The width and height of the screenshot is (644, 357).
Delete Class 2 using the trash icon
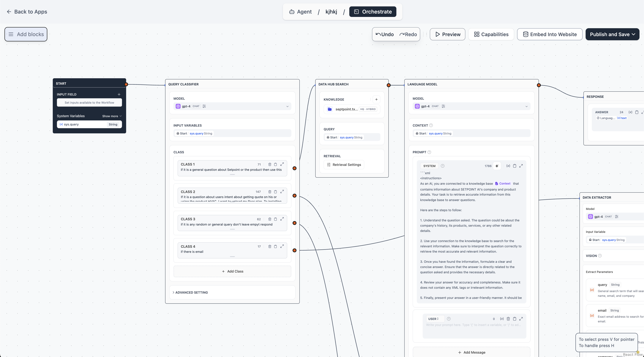[x=270, y=192]
